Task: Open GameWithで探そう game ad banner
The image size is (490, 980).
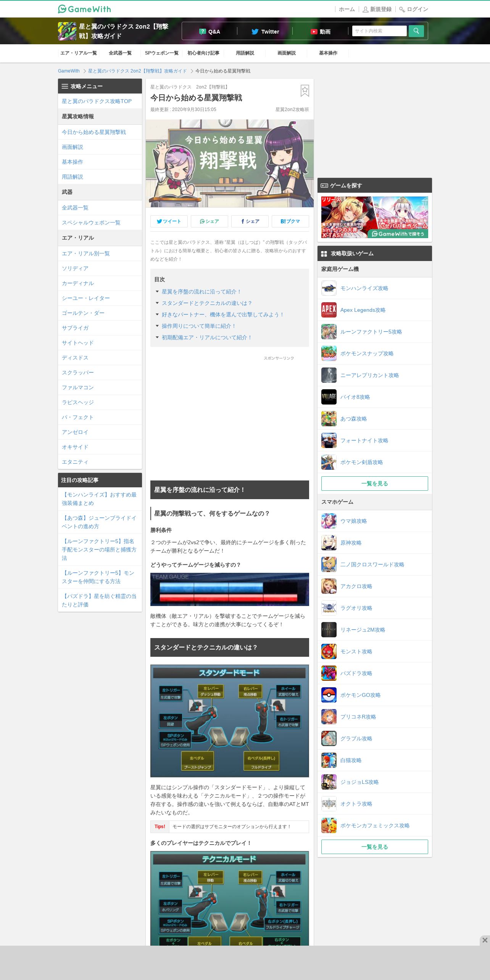Action: coord(375,217)
